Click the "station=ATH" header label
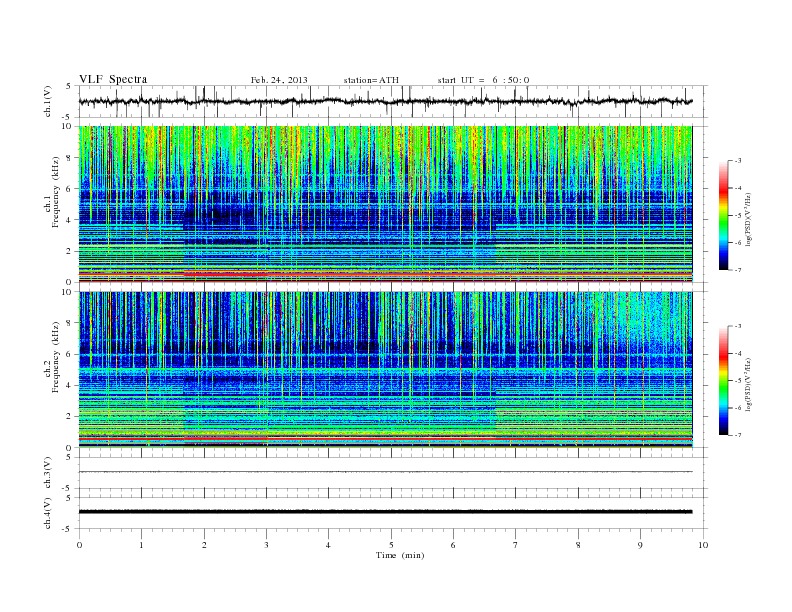 (371, 80)
